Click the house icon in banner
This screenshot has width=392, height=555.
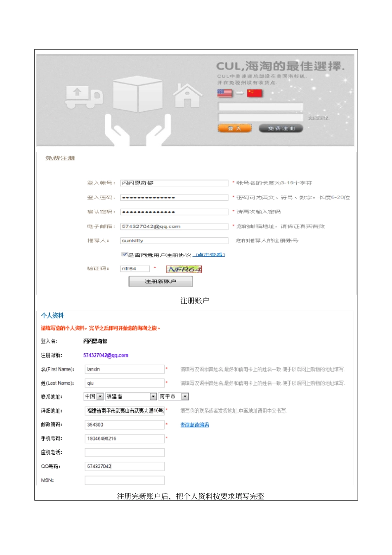187,95
